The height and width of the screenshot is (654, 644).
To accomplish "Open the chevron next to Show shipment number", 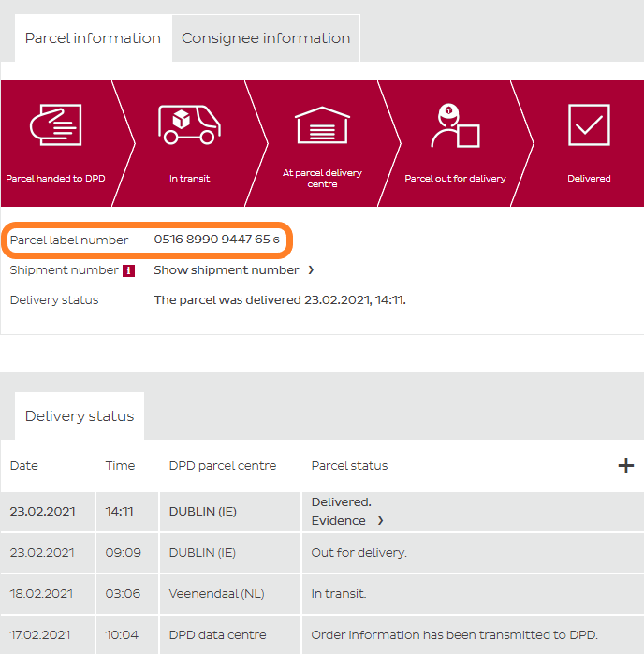I will click(311, 270).
